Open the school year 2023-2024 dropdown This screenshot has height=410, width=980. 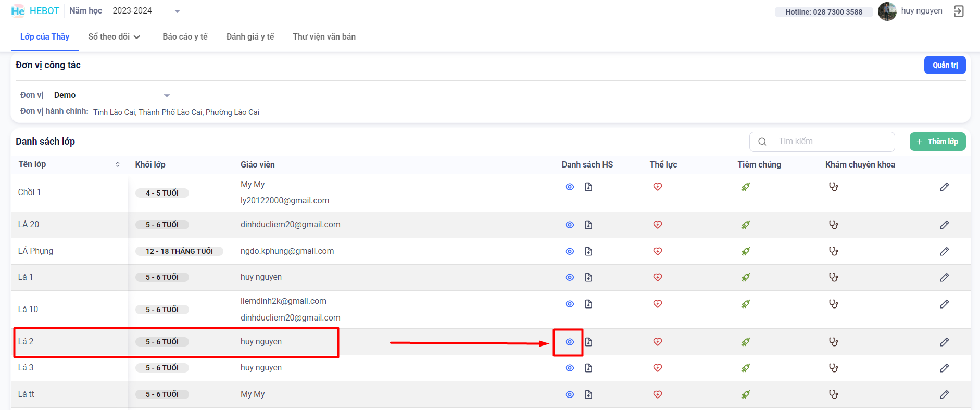pyautogui.click(x=146, y=11)
